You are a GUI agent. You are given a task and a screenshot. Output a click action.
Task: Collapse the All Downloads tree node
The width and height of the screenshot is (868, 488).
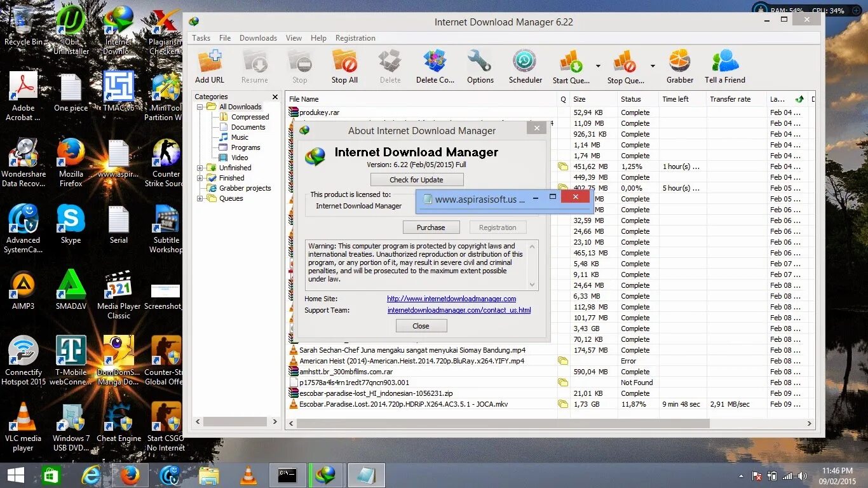(200, 107)
